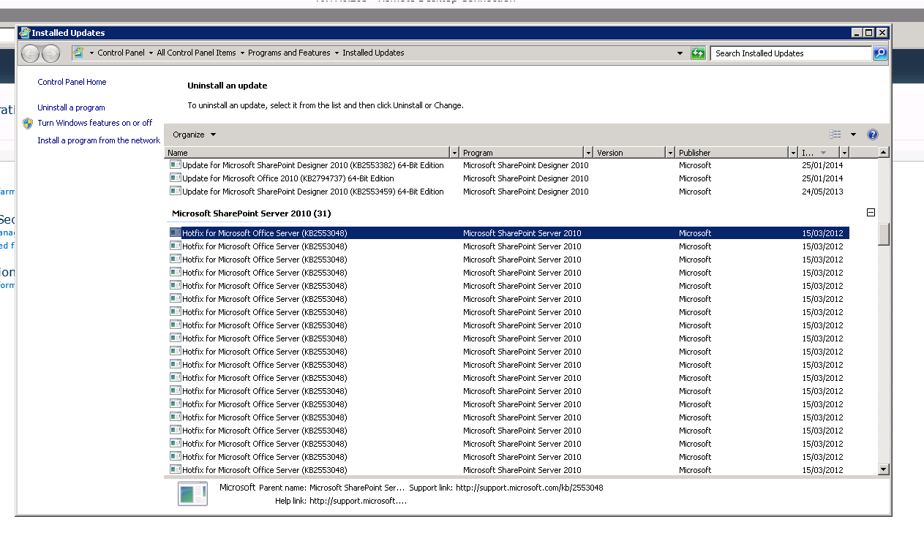The width and height of the screenshot is (924, 560).
Task: Click the list scrollbar down arrow
Action: point(884,469)
